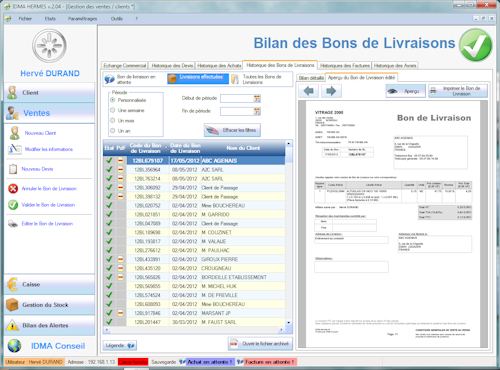Select the row for M. GARRIDO
Viewport: 500px width, 370px height.
click(194, 214)
